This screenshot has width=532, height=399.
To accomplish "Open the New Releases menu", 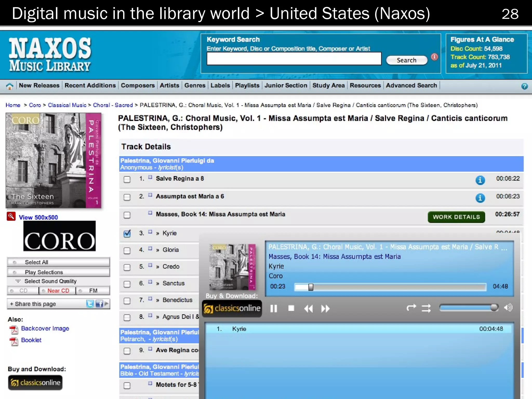I will click(39, 85).
